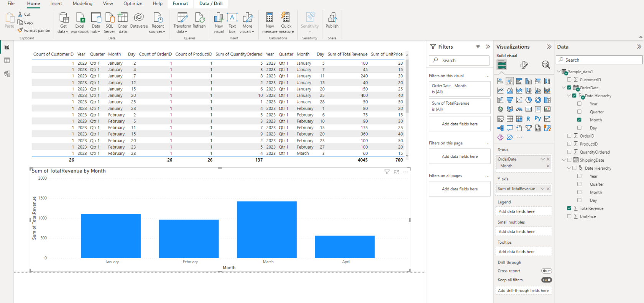
Task: Click the Publish icon
Action: (x=332, y=18)
